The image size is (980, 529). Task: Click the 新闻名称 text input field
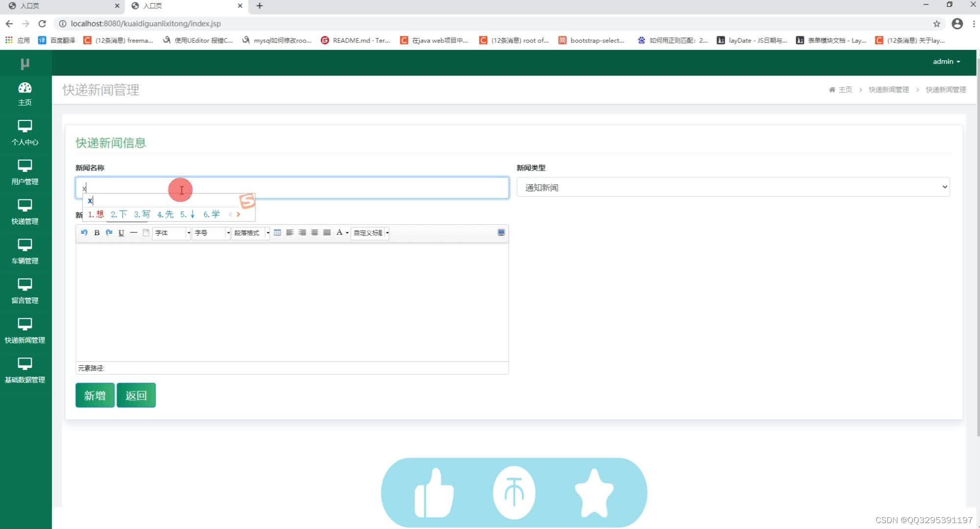click(x=293, y=188)
